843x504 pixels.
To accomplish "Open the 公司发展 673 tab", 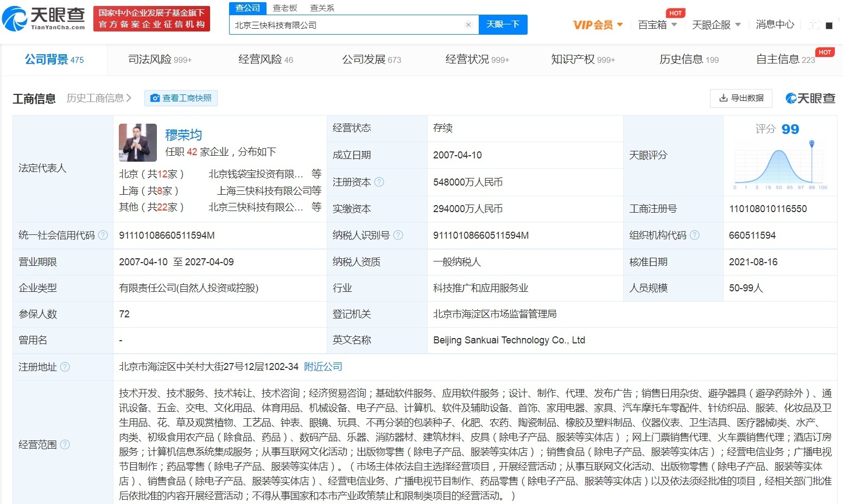I will pyautogui.click(x=371, y=60).
